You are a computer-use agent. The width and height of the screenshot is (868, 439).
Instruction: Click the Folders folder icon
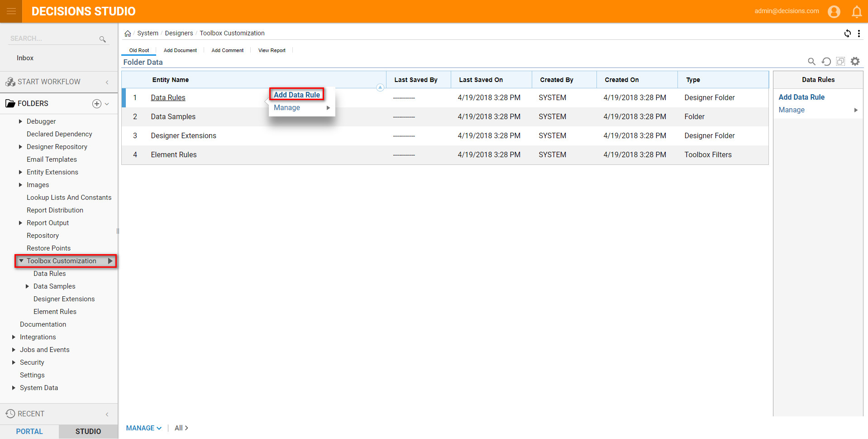pos(10,104)
